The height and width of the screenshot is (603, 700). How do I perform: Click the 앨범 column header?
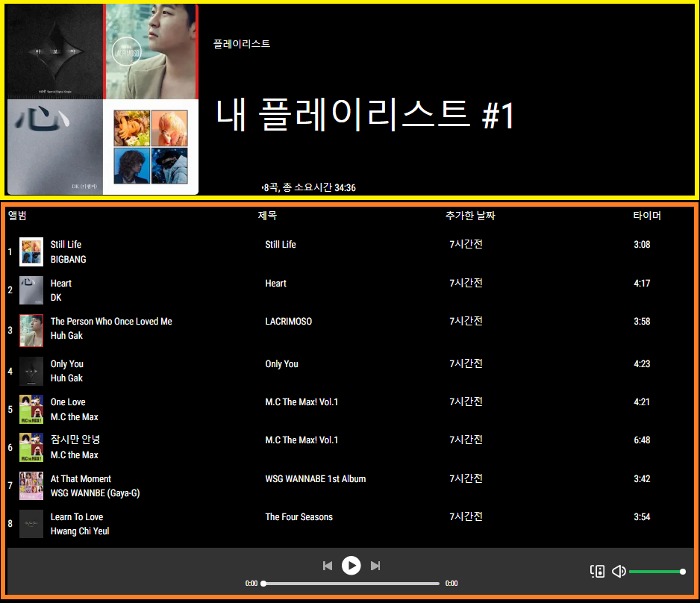(17, 216)
